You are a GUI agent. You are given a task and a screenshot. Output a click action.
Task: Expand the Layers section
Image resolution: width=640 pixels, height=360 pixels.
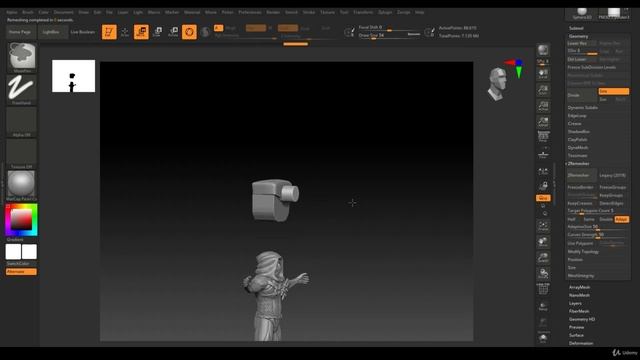tap(575, 303)
